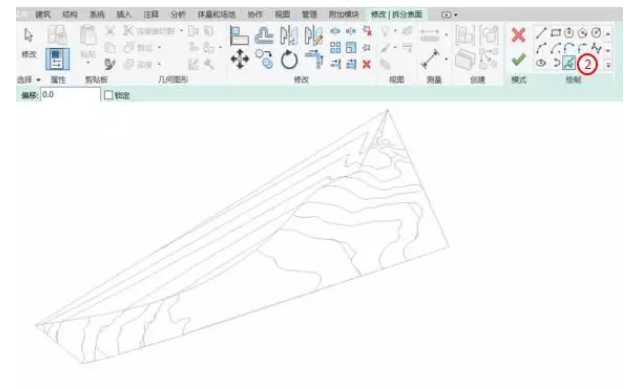Open the 结构 (Structure) ribbon tab
This screenshot has height=389, width=634.
[x=70, y=15]
